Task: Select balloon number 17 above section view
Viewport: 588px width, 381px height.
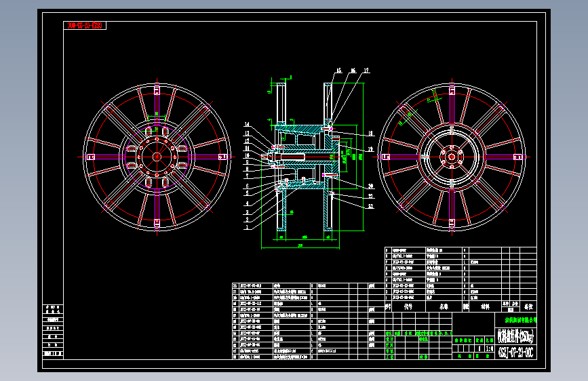Action: point(366,70)
